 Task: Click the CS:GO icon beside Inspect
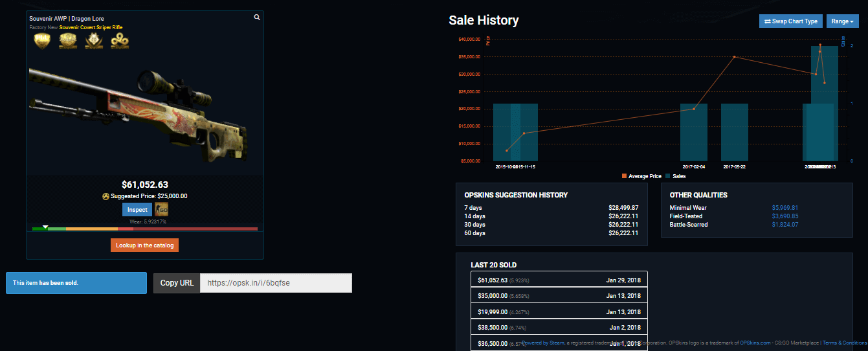tap(162, 210)
